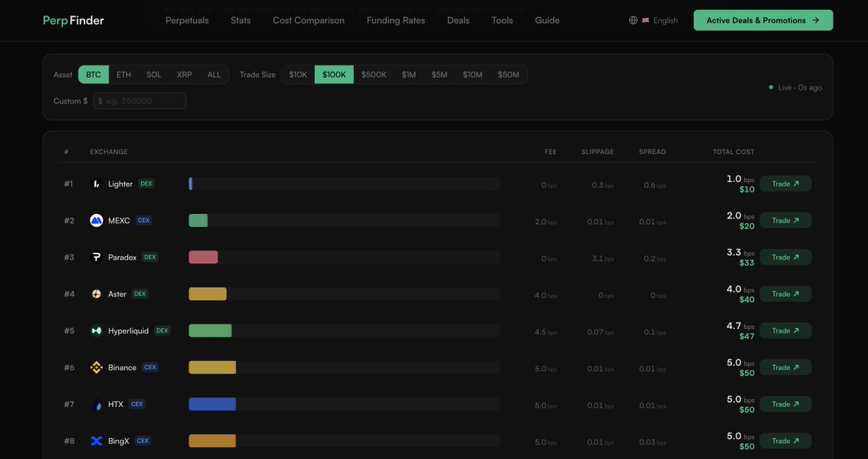Click the MEXC exchange logo
This screenshot has width=868, height=459.
tap(95, 220)
